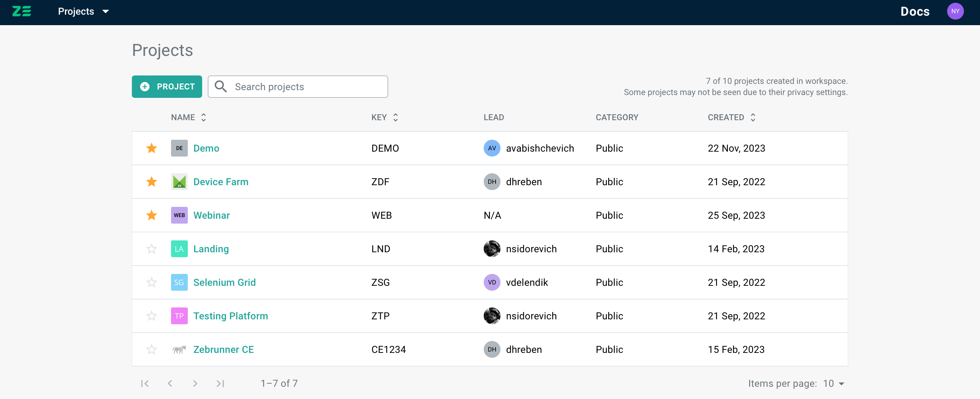The image size is (980, 399).
Task: Click the zebra logo of Zebrunner CE
Action: (x=179, y=349)
